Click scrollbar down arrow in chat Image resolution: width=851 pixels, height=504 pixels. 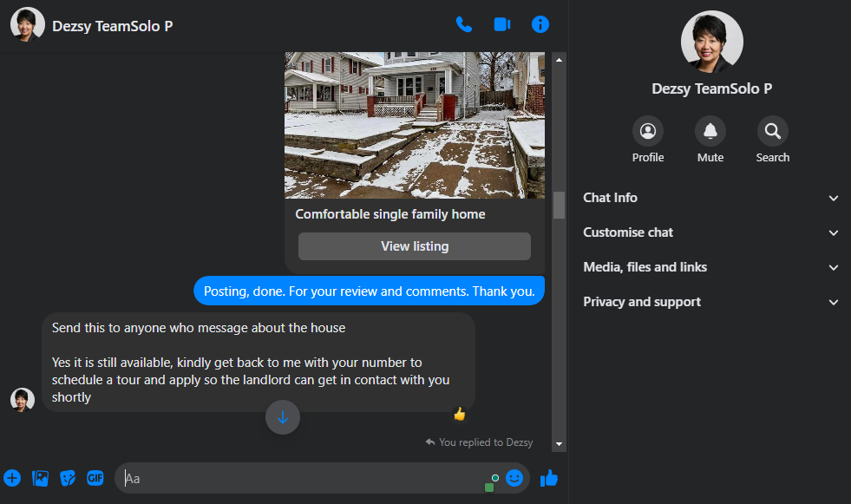pyautogui.click(x=559, y=444)
